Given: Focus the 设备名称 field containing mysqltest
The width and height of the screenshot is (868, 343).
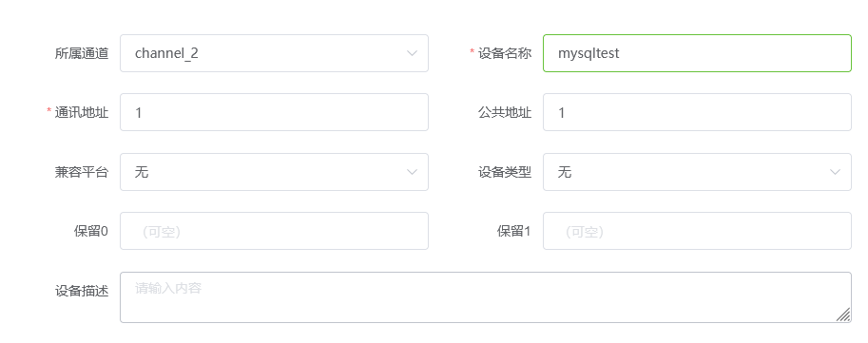Looking at the screenshot, I should coord(697,53).
